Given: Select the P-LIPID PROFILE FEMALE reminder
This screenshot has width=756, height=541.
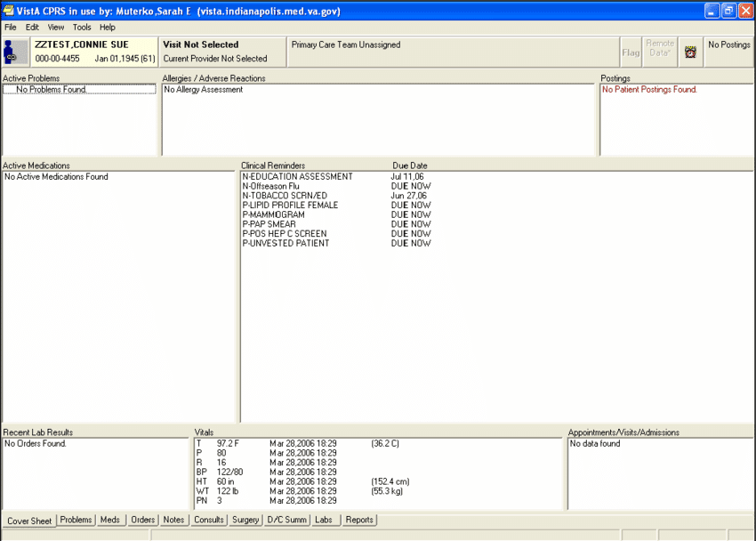Looking at the screenshot, I should 290,205.
